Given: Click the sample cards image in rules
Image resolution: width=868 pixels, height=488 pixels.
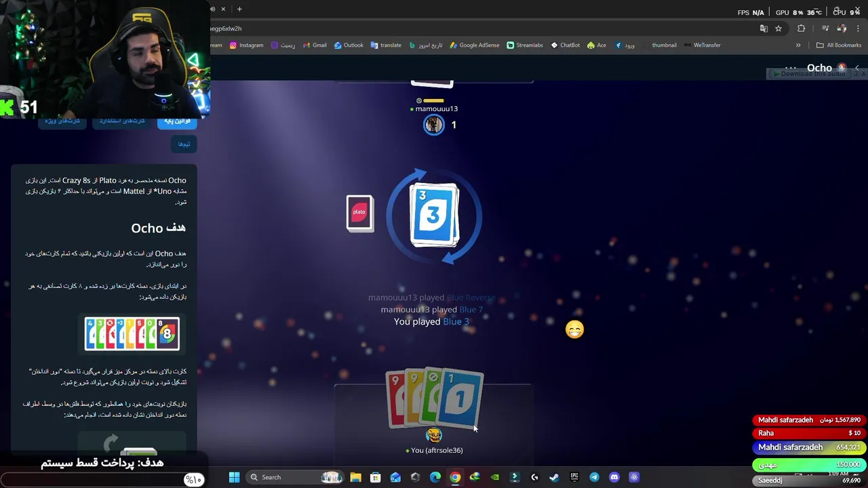Looking at the screenshot, I should [x=132, y=333].
